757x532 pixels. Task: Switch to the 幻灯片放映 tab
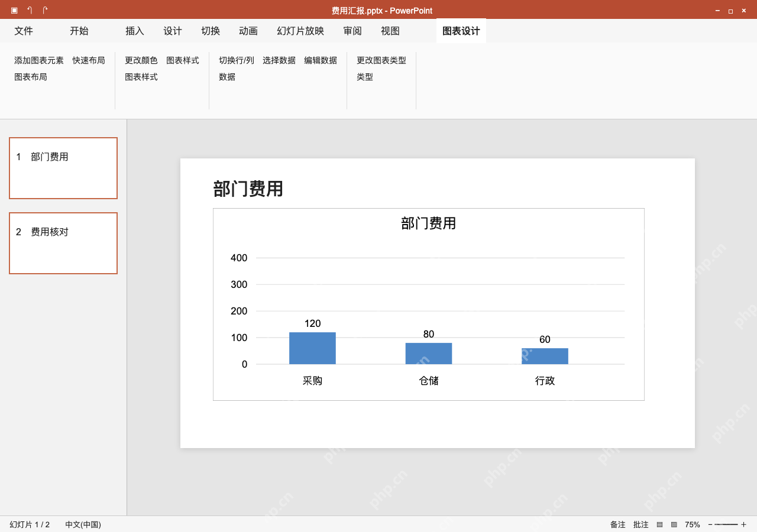[x=300, y=31]
